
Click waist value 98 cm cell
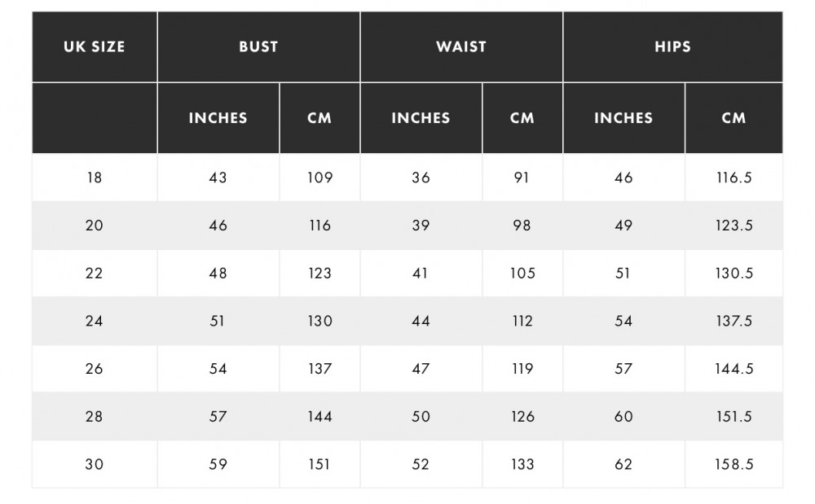pos(522,226)
